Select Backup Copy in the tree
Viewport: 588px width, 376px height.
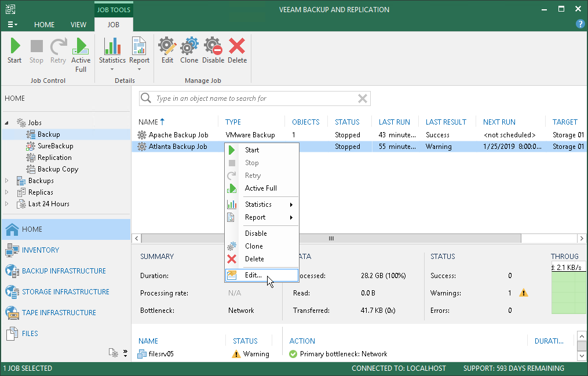tap(58, 169)
